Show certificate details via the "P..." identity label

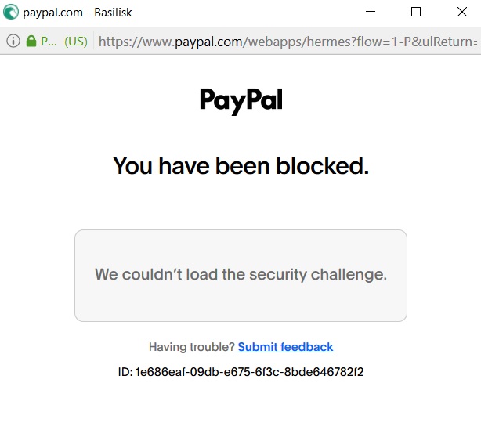49,41
